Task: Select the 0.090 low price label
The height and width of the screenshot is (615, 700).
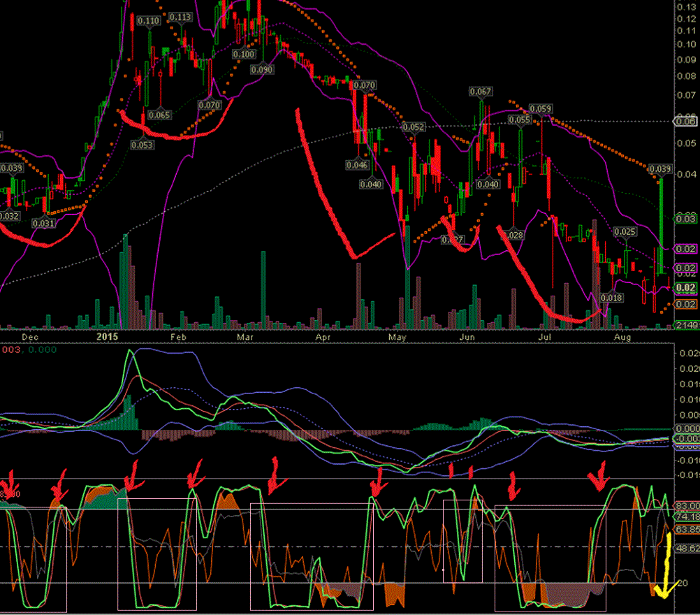Action: click(x=261, y=70)
